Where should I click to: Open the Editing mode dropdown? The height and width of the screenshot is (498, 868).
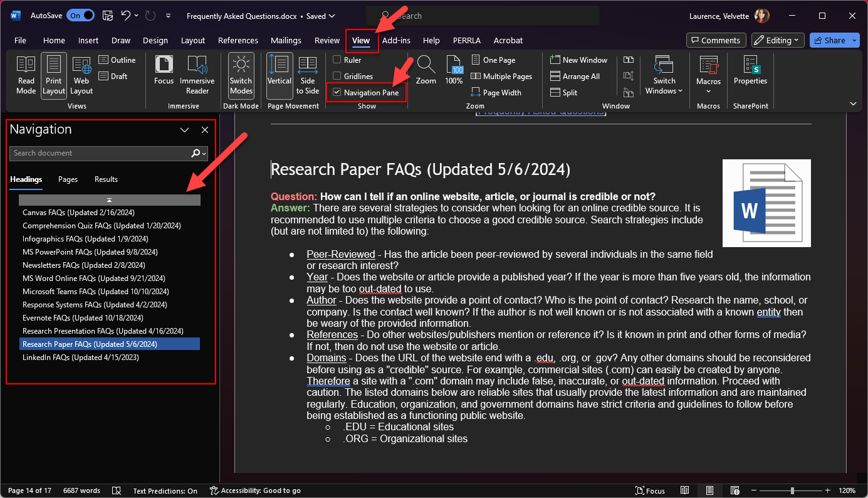click(x=778, y=40)
